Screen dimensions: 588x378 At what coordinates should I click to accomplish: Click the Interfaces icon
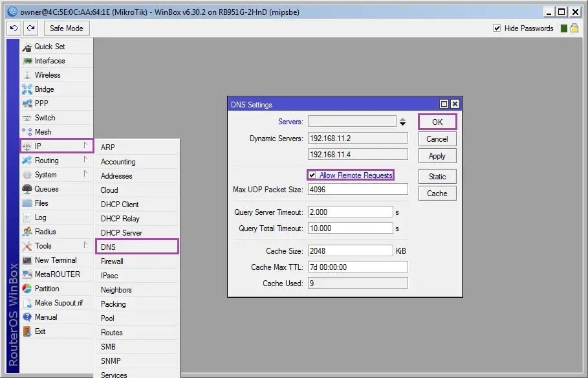pos(27,61)
